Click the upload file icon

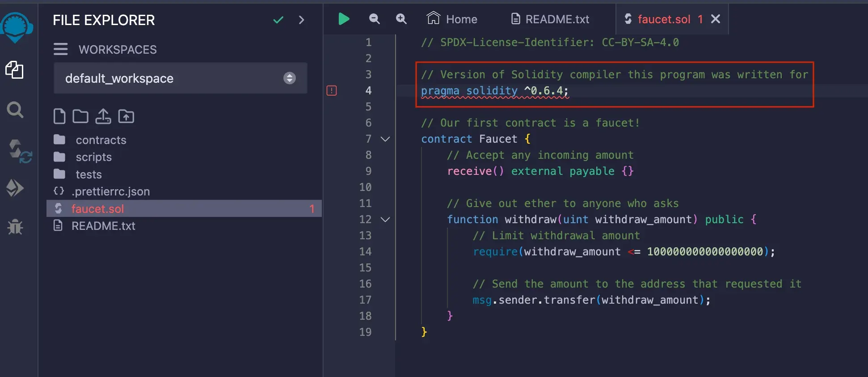click(103, 116)
